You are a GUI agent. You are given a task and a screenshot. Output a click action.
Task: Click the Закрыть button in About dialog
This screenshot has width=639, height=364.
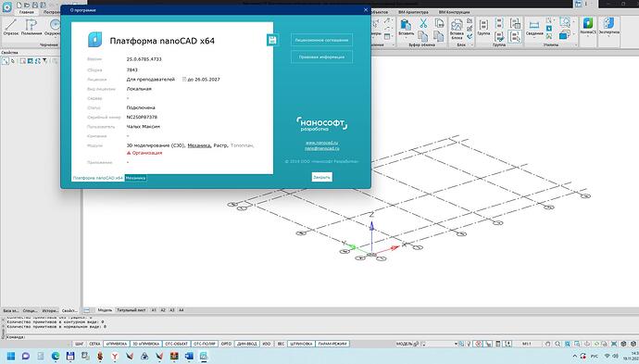point(322,177)
